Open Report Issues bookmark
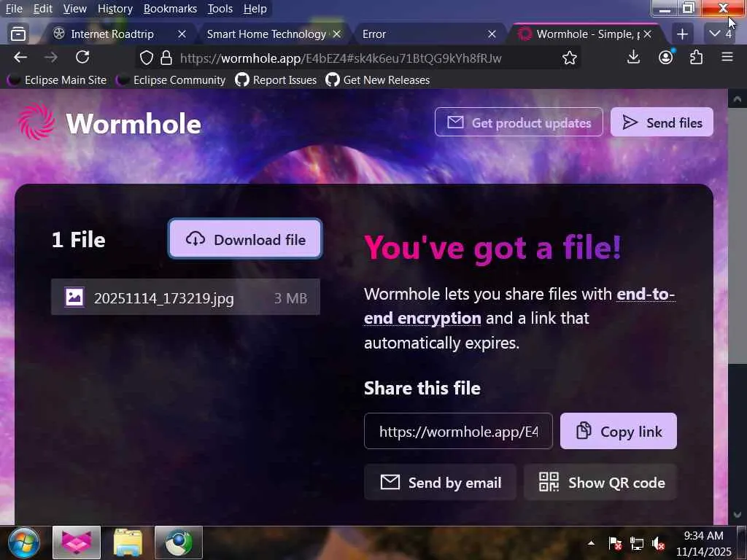Viewport: 747px width, 560px height. pyautogui.click(x=276, y=80)
